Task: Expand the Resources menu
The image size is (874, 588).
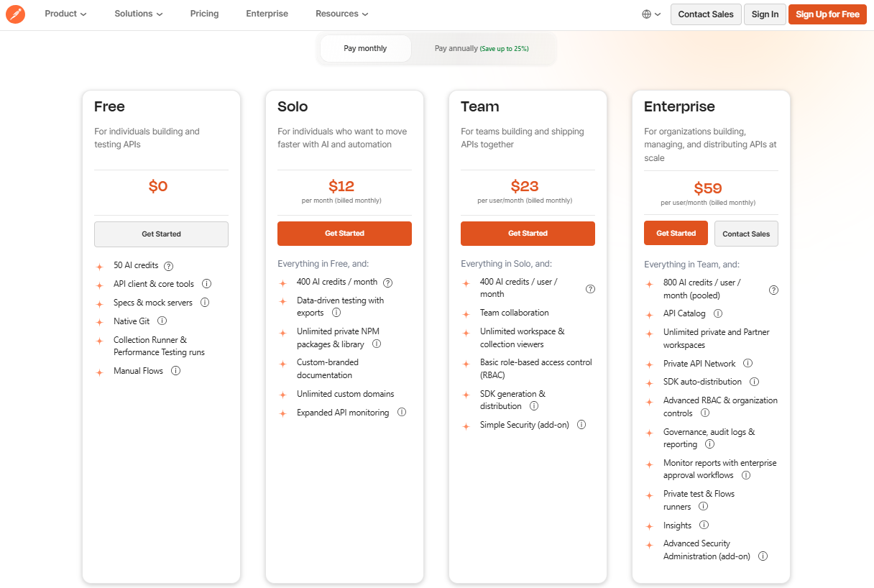Action: click(342, 14)
